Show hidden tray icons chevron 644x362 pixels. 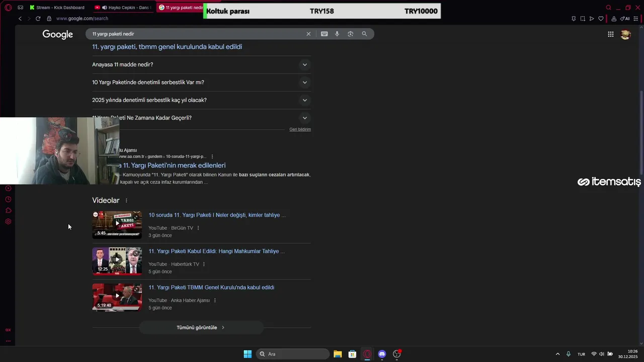557,354
